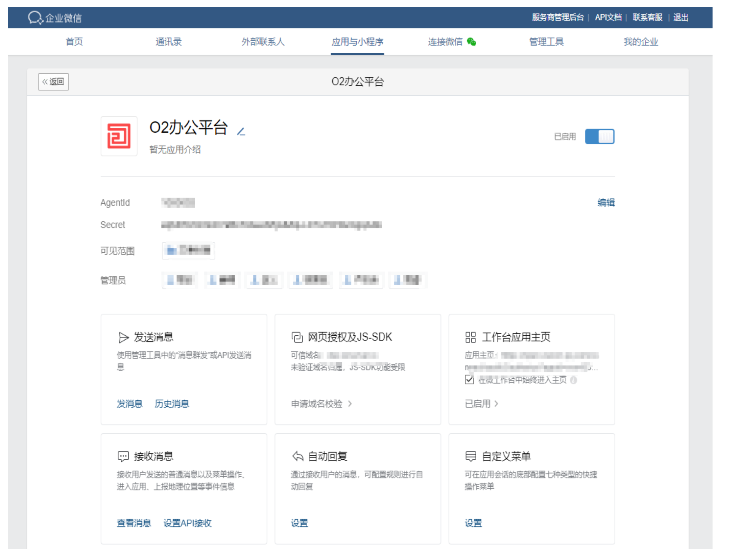The image size is (729, 560).
Task: Click the 自定义菜单 menu icon
Action: 470,456
